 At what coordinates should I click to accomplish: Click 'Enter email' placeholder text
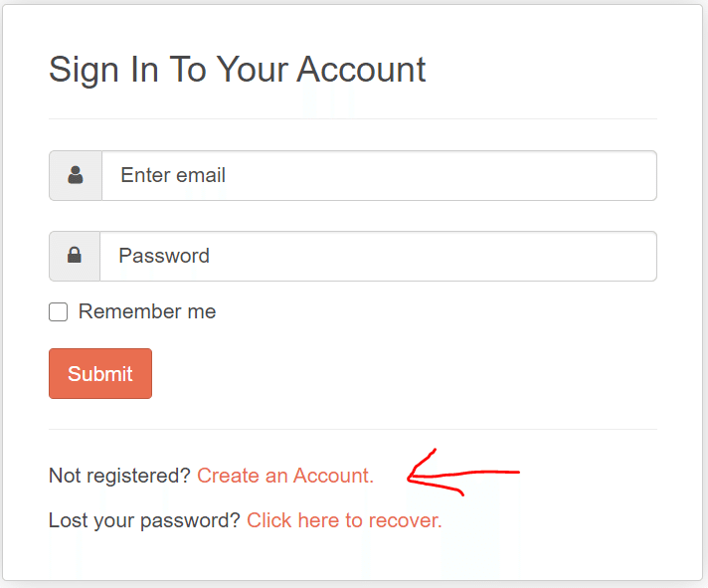[x=173, y=175]
